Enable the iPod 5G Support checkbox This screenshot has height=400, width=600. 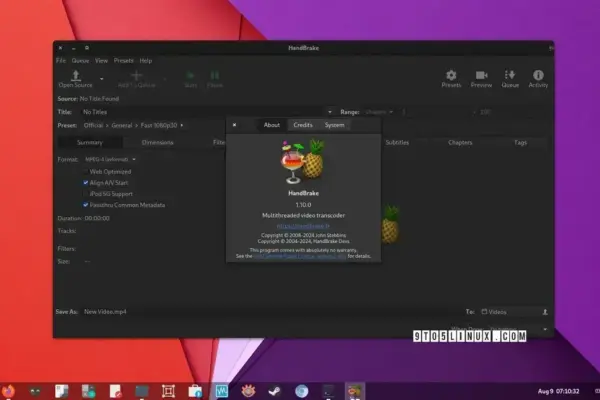tap(86, 194)
